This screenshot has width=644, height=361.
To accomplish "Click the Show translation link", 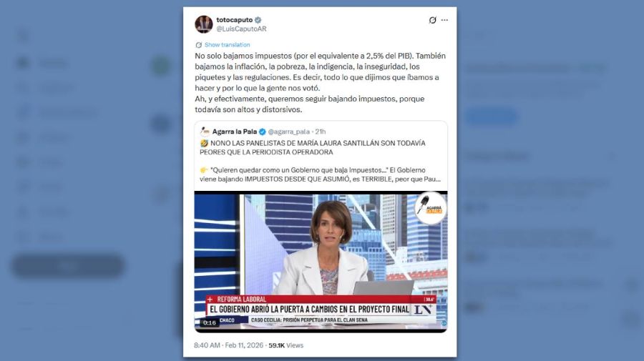I will click(x=227, y=45).
